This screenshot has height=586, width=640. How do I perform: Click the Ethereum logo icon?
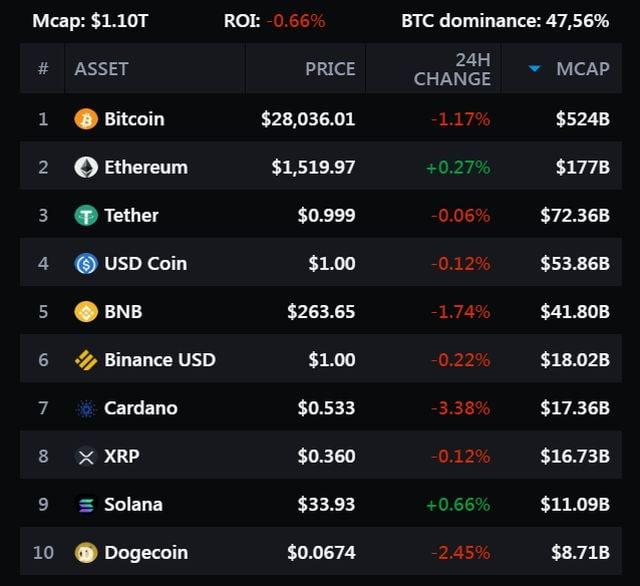click(86, 167)
